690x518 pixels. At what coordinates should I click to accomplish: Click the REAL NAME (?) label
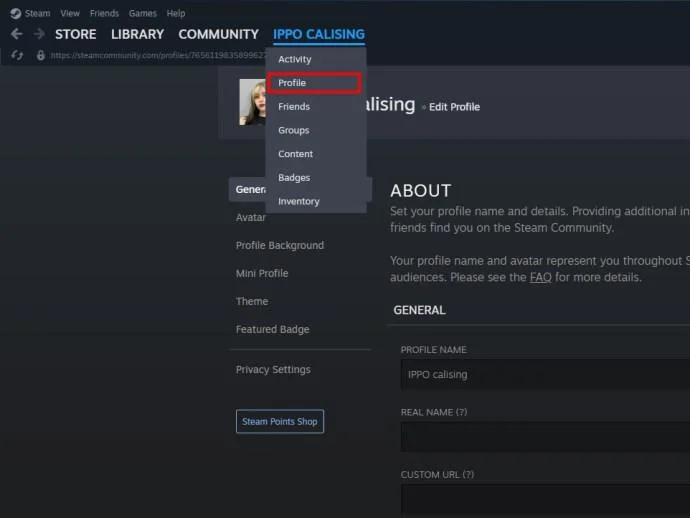(434, 412)
